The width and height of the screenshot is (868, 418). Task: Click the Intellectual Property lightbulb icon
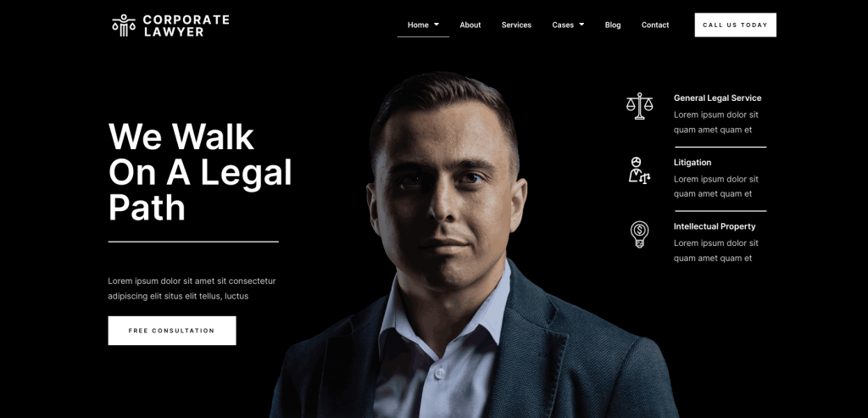coord(639,235)
